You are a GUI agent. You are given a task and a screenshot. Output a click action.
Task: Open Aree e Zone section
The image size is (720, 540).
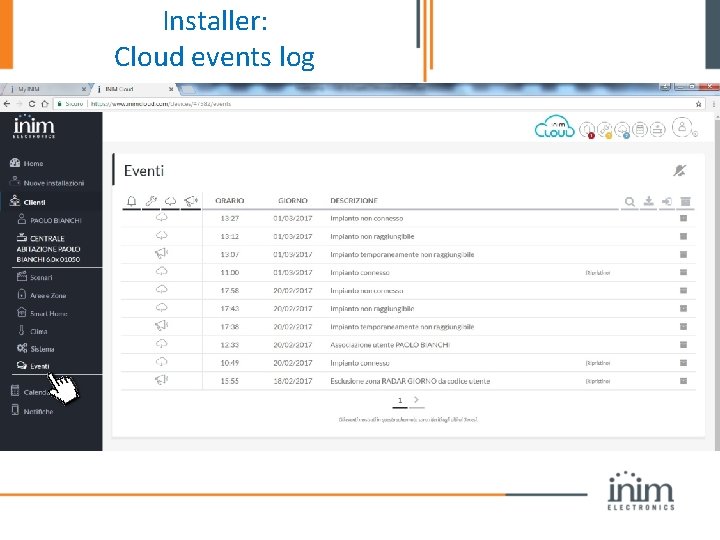coord(42,295)
